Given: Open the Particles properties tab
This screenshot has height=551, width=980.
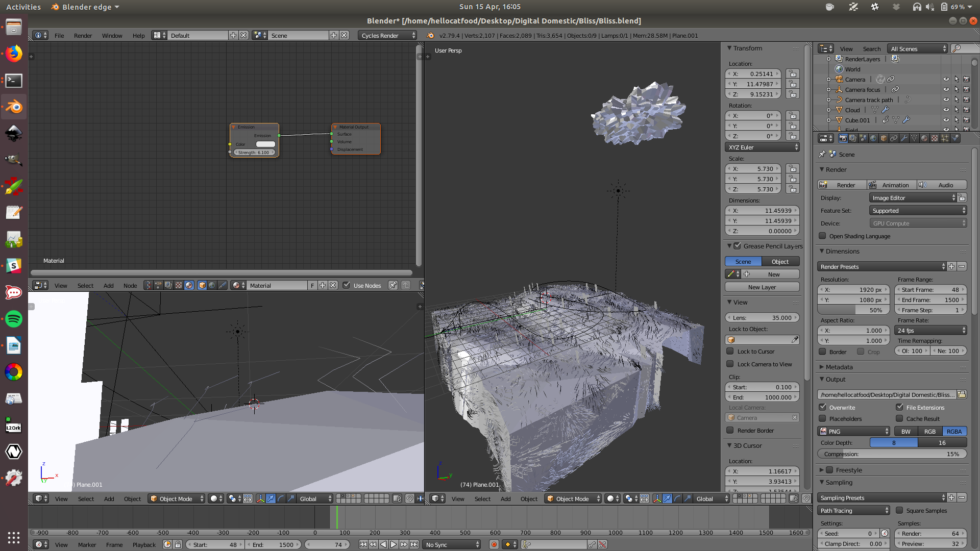Looking at the screenshot, I should click(x=945, y=138).
